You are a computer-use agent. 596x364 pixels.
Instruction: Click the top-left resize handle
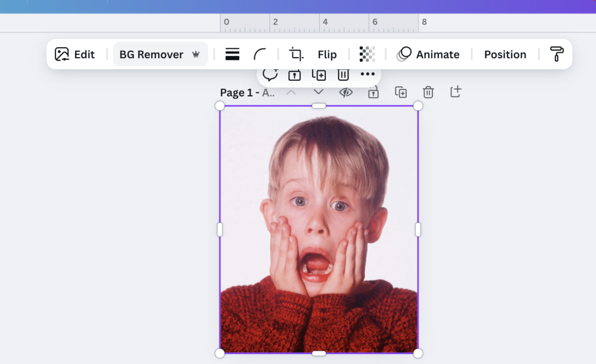[x=219, y=106]
